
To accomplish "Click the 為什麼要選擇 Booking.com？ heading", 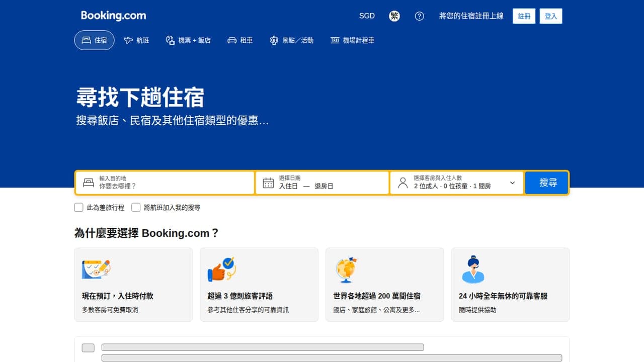I will (x=147, y=233).
